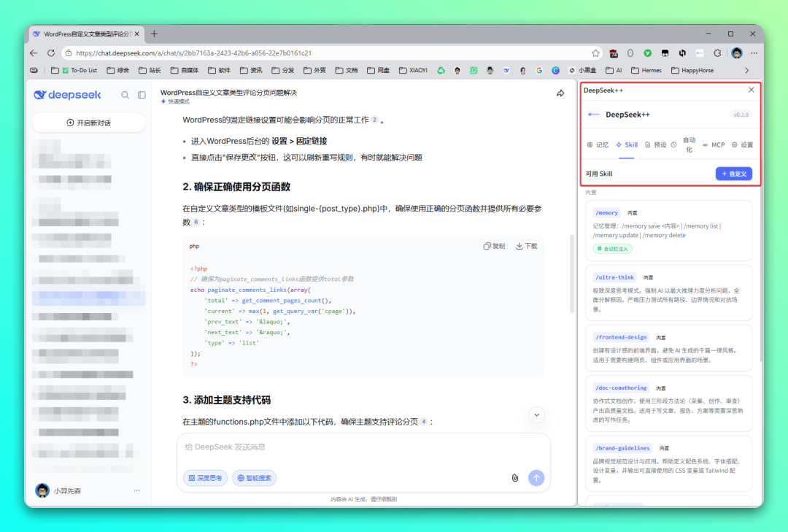Open the 设置 tab in DeepSeek++
This screenshot has height=532, width=788.
coord(742,144)
